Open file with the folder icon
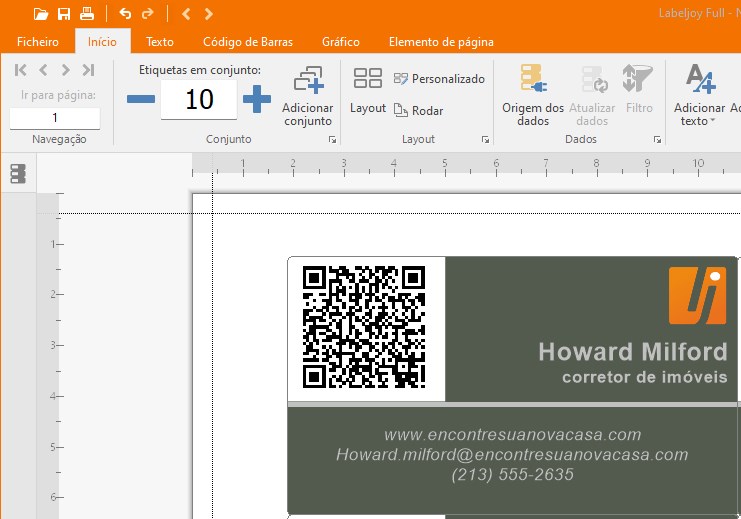Screen dimensions: 741x519 (x=41, y=14)
